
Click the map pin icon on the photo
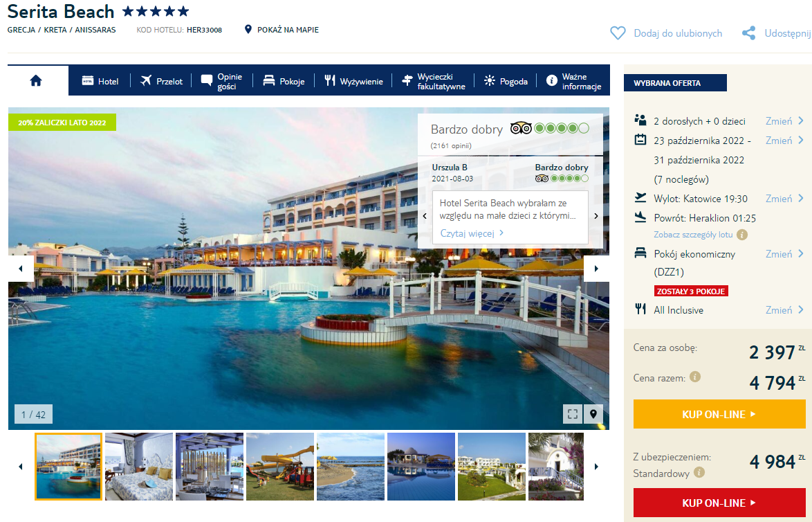tap(593, 414)
